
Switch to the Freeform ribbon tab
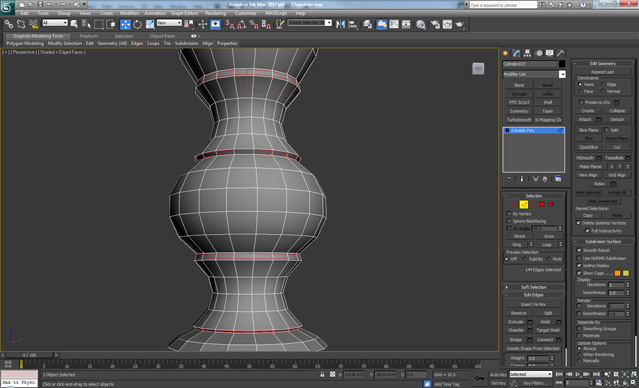coord(89,36)
